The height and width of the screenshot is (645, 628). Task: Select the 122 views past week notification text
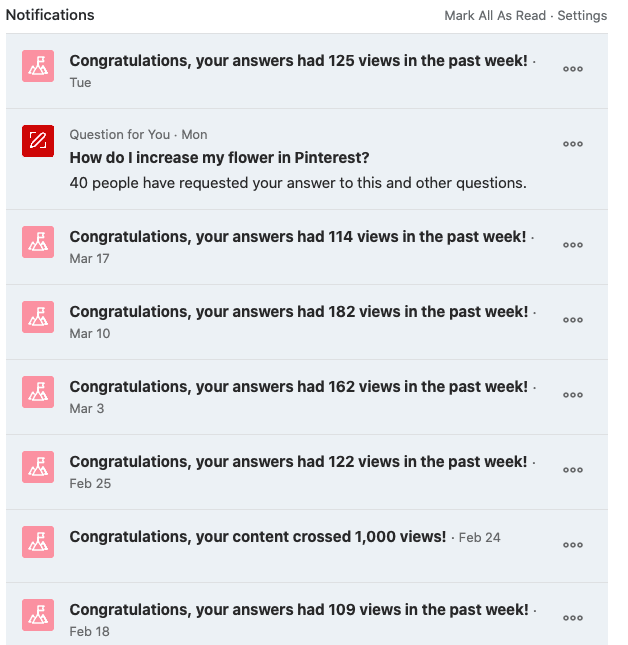point(298,462)
